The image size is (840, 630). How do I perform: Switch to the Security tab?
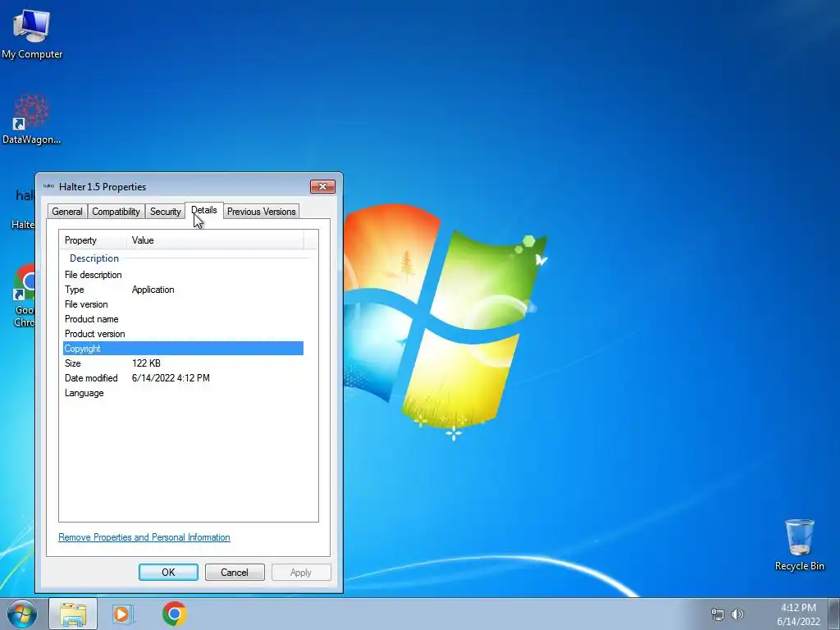(165, 212)
